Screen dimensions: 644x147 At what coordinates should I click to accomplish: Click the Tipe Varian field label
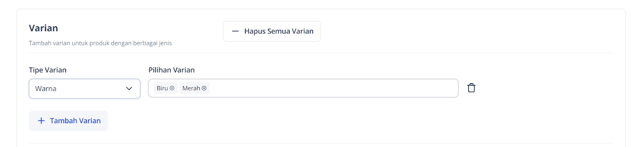[47, 70]
